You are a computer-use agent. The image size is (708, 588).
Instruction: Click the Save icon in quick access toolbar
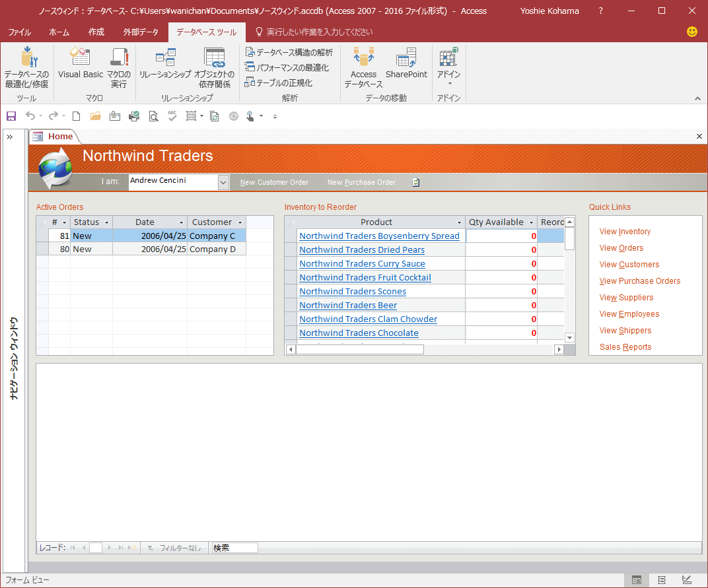(x=11, y=116)
